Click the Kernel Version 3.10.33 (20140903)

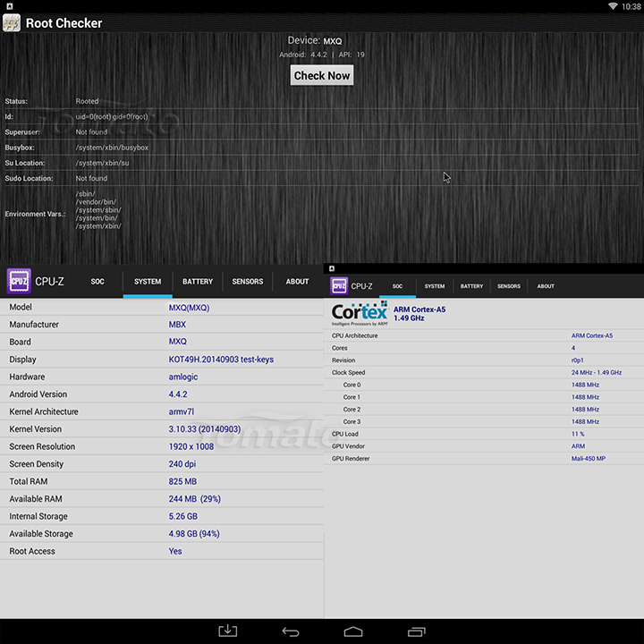[205, 428]
